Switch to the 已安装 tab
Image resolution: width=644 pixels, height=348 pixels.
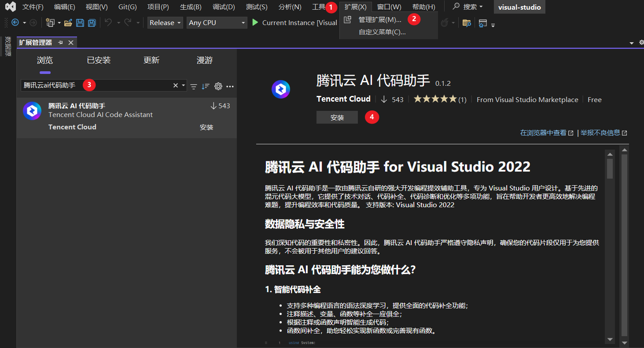(x=99, y=60)
